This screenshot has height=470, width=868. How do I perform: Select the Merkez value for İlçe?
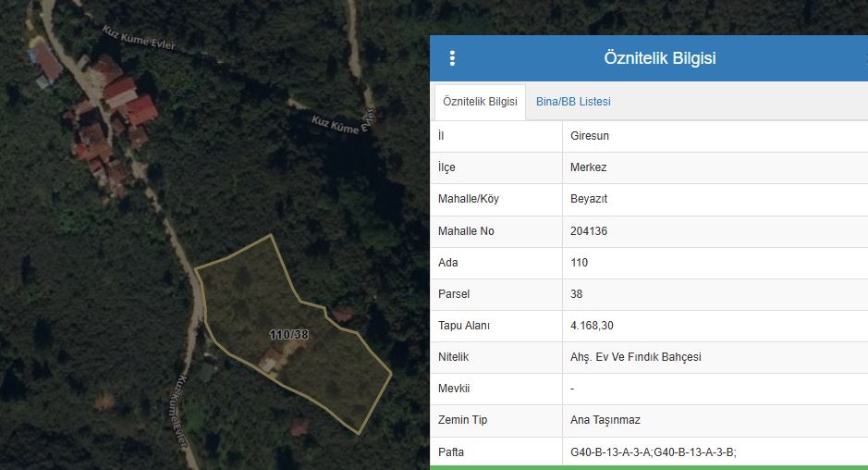click(x=589, y=167)
